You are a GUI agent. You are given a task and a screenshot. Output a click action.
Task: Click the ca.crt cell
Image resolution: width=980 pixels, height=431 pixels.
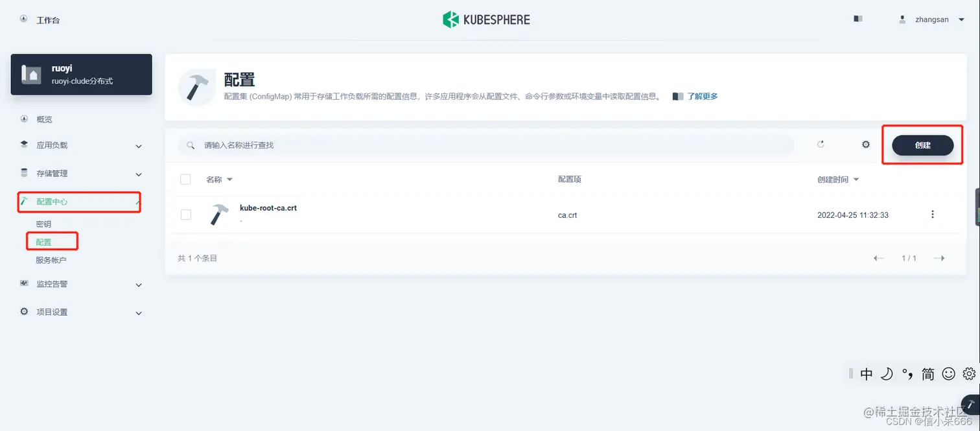(x=567, y=215)
